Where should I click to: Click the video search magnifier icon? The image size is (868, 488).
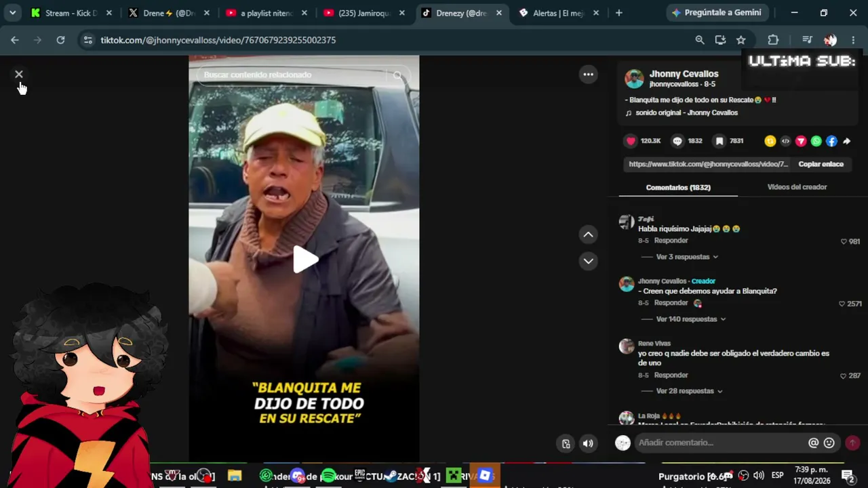398,75
